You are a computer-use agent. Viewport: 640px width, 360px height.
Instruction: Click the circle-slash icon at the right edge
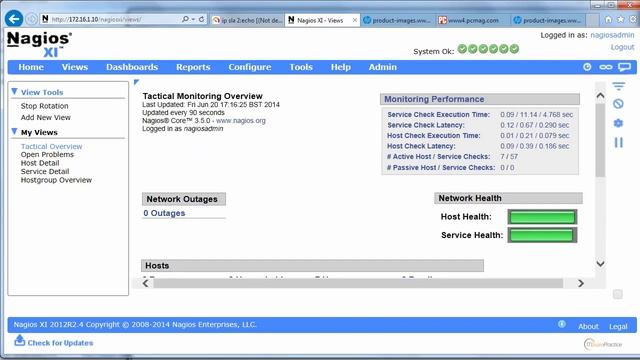point(618,104)
